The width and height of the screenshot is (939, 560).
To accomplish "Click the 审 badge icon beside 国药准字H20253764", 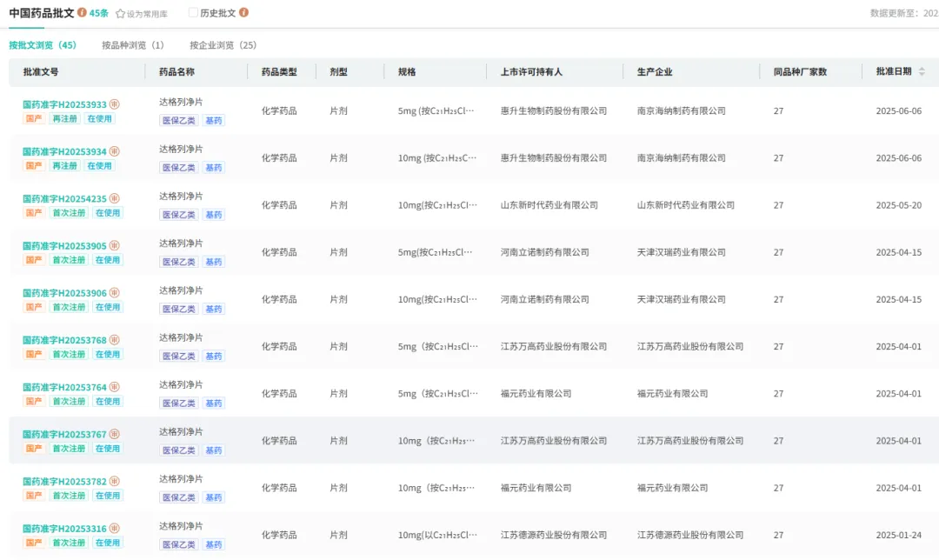I will pyautogui.click(x=115, y=387).
